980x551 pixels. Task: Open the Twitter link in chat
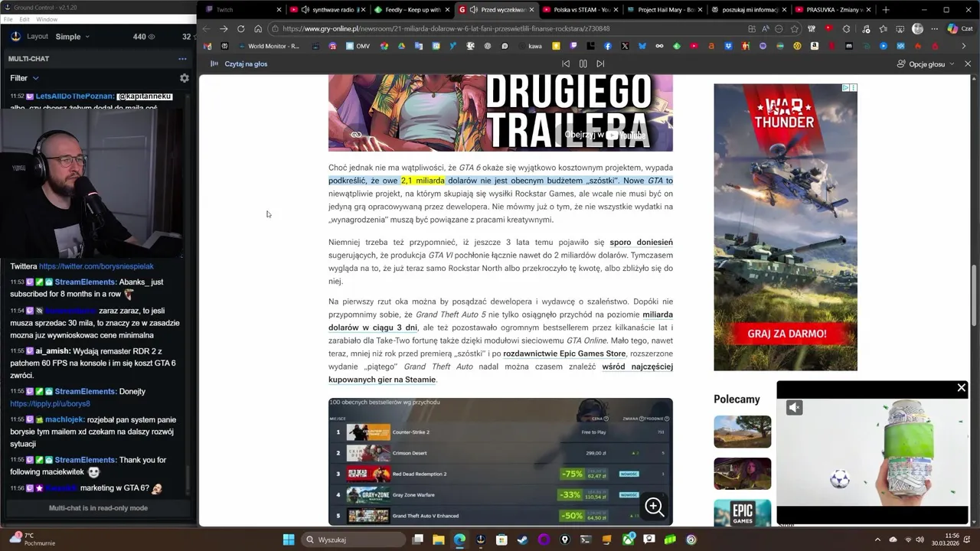96,266
